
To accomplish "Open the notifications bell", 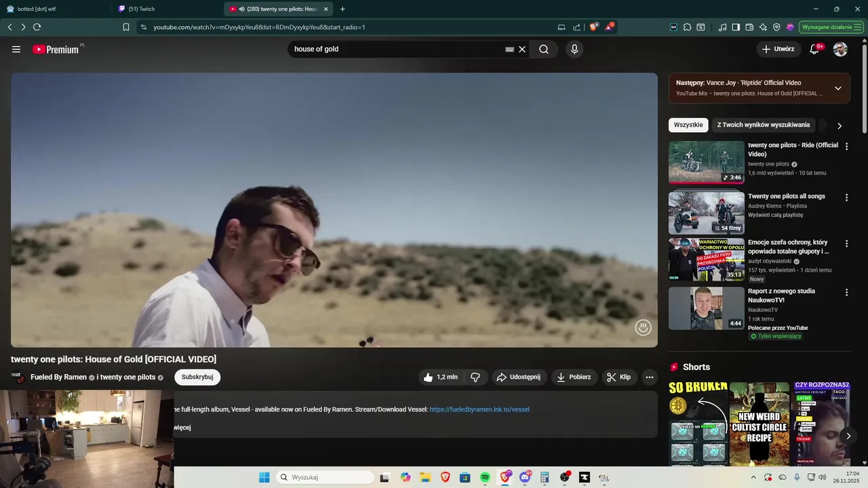I will [815, 49].
